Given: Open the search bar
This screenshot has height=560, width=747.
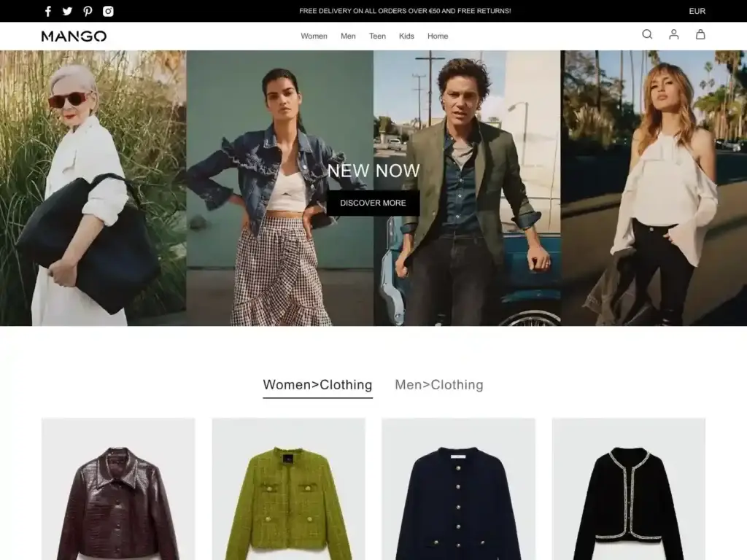Looking at the screenshot, I should point(647,34).
